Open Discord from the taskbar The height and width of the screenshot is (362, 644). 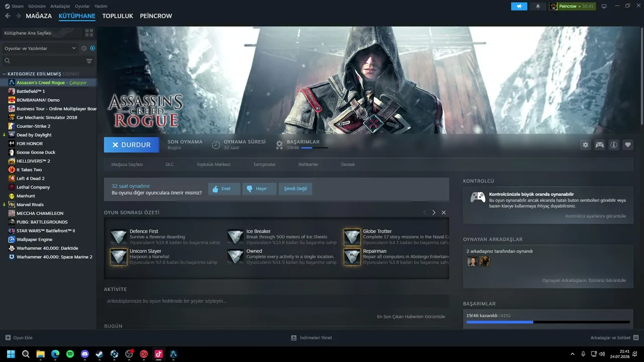(85, 354)
